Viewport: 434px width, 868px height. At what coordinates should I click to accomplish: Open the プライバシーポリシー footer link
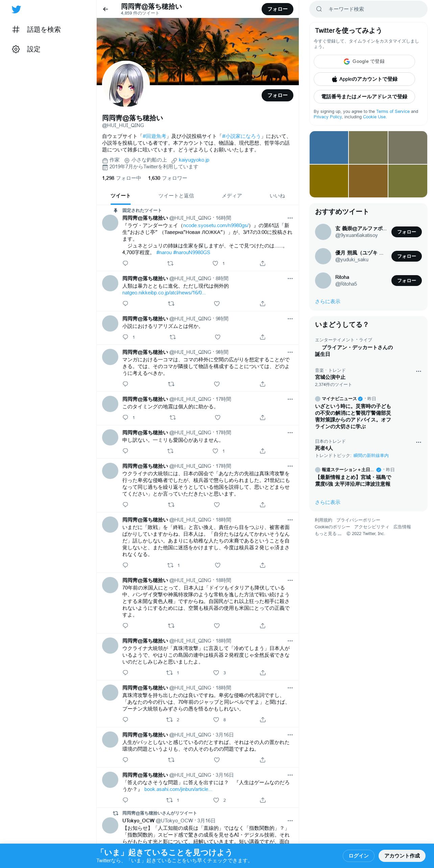coord(358,520)
